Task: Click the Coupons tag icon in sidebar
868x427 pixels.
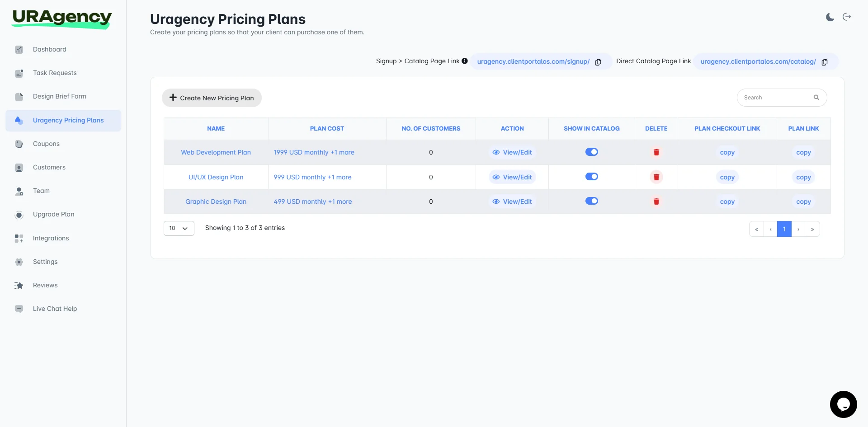Action: pos(19,144)
